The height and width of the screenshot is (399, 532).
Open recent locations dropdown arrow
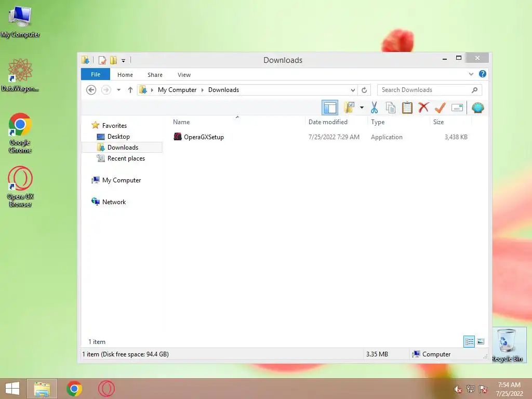click(x=119, y=90)
